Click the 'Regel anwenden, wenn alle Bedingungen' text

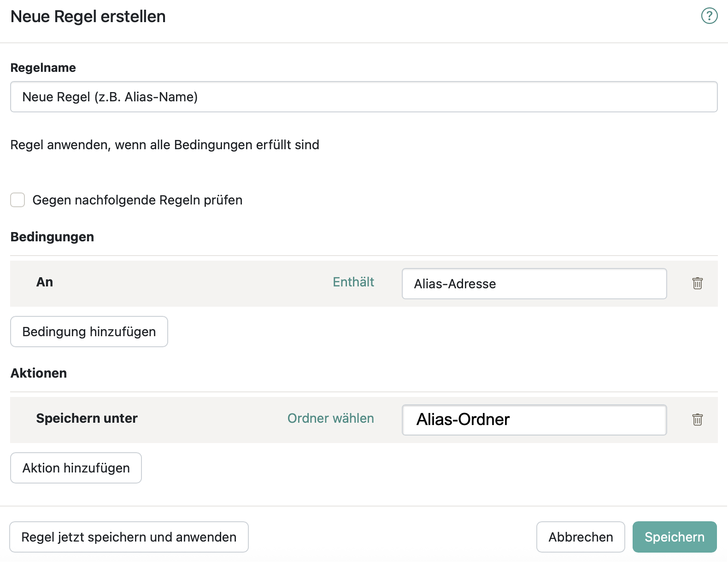pyautogui.click(x=164, y=145)
